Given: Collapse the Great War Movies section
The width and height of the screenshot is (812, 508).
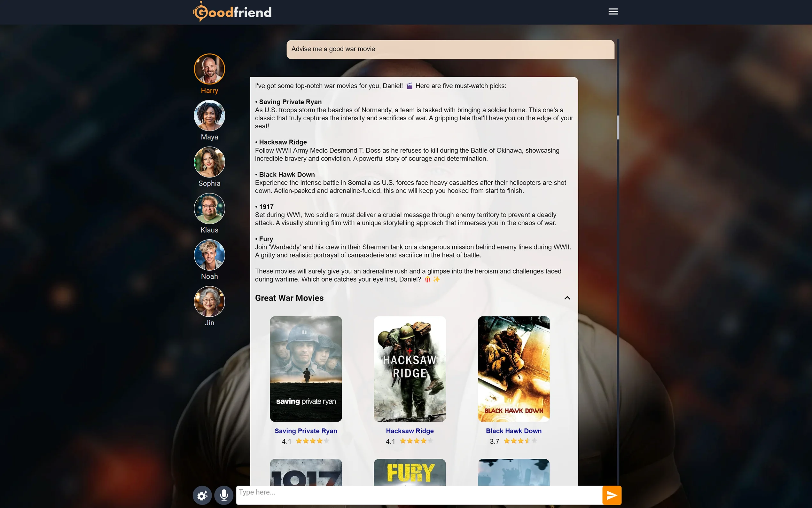Looking at the screenshot, I should 567,298.
